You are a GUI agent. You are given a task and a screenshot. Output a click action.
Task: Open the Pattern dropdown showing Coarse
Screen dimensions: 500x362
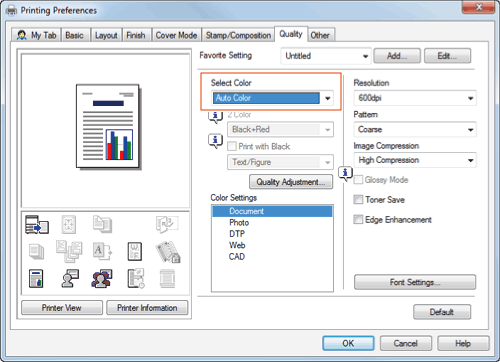point(415,129)
